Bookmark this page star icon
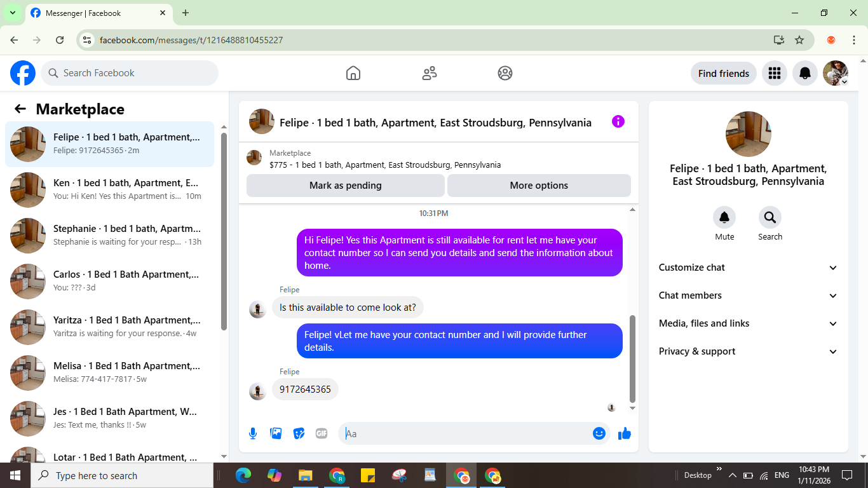Screen dimensions: 868x488 (x=799, y=40)
